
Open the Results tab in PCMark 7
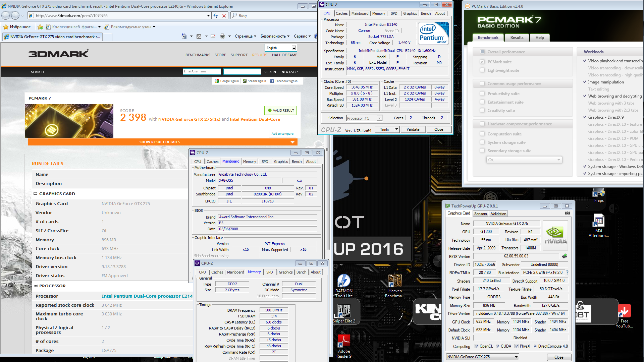click(x=517, y=38)
